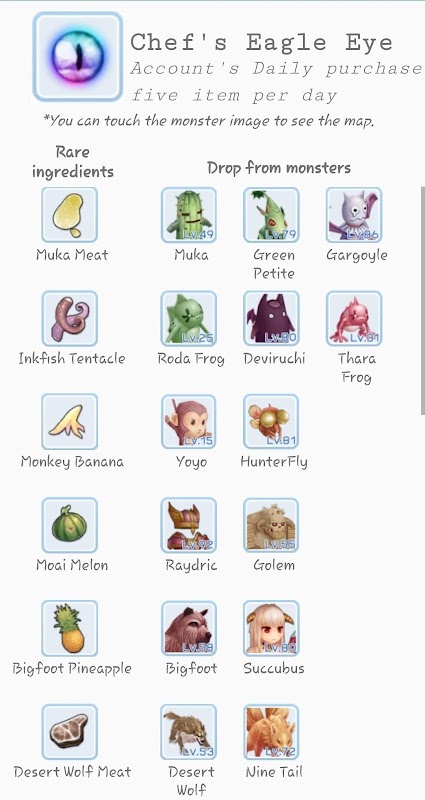
Task: Click the vertical scrollbar on the right
Action: (x=422, y=301)
